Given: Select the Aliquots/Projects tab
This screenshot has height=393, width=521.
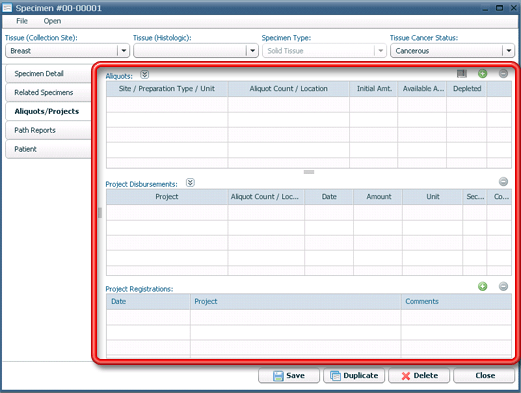Looking at the screenshot, I should (x=49, y=111).
